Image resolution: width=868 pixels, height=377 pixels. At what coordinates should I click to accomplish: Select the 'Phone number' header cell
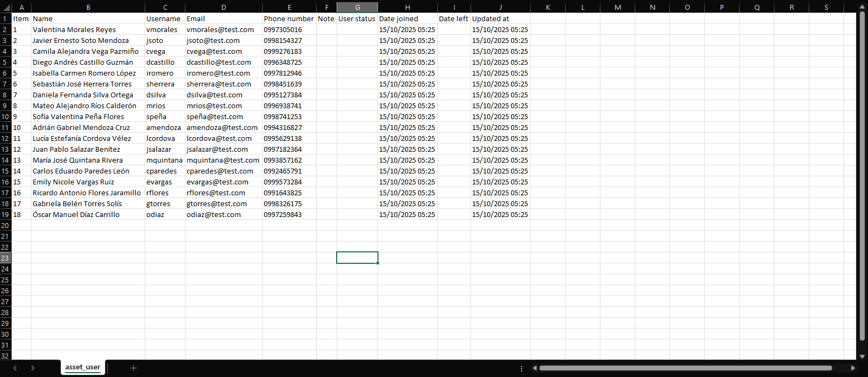pos(289,18)
